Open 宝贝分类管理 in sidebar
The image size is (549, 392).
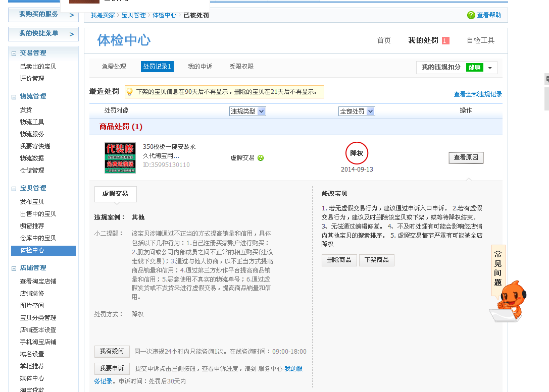click(x=38, y=318)
